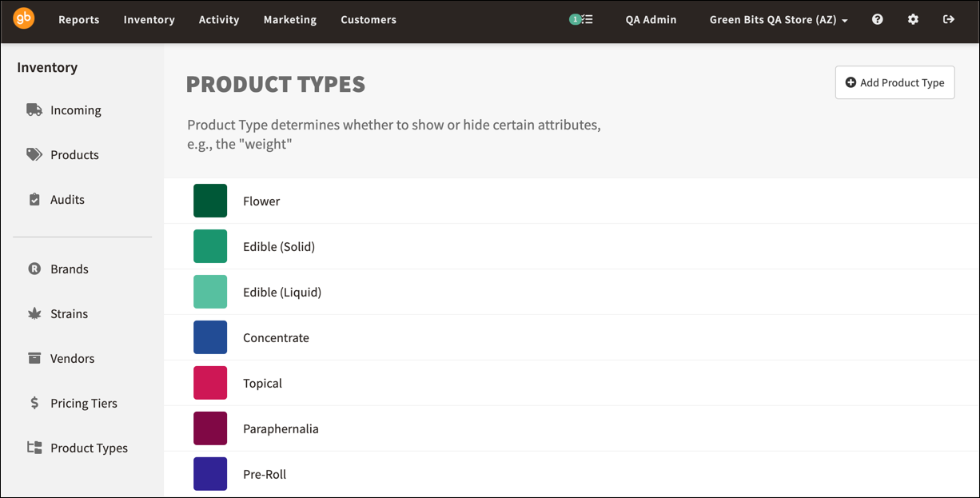Click the plus icon in Add Product Type

(851, 82)
